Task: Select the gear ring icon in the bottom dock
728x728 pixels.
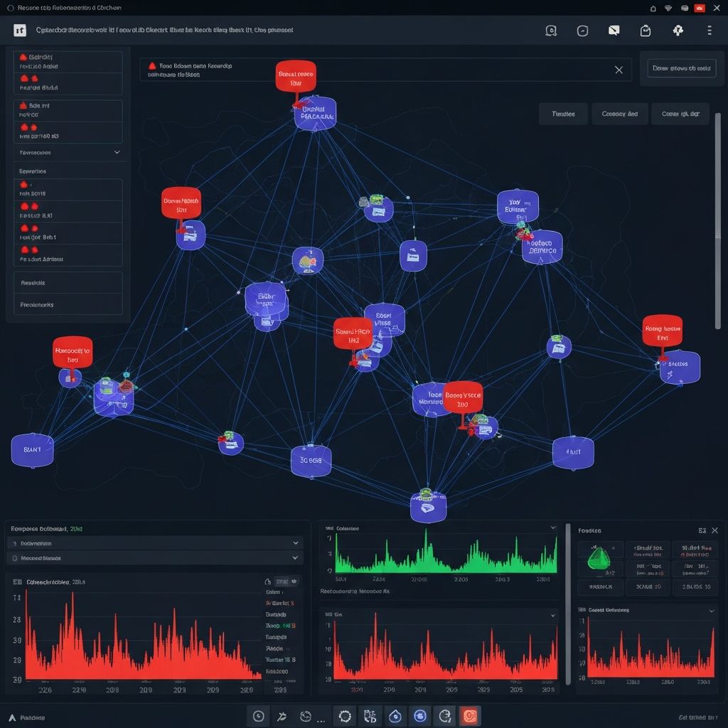Action: (x=345, y=716)
